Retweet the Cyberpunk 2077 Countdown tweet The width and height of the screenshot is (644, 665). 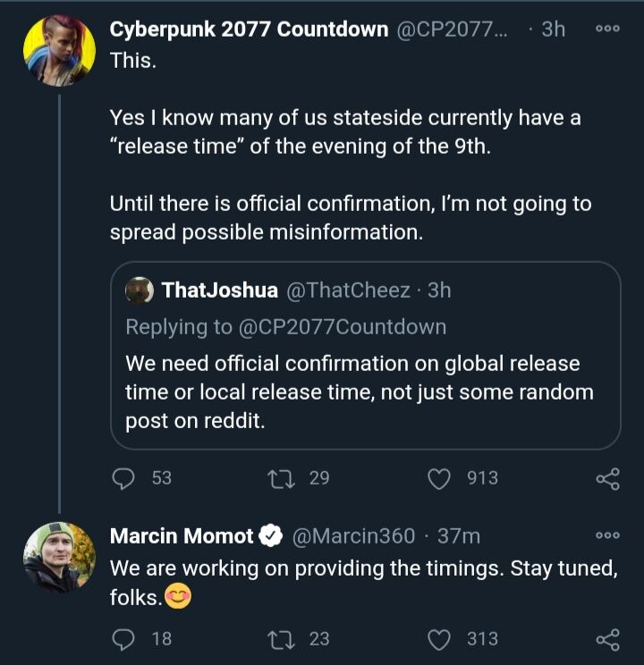click(x=282, y=479)
